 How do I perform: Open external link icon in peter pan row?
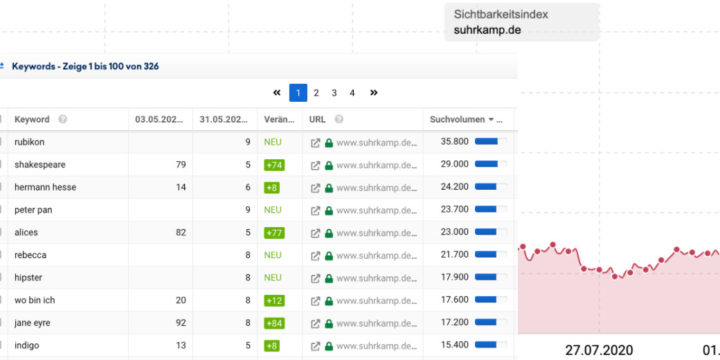[315, 210]
